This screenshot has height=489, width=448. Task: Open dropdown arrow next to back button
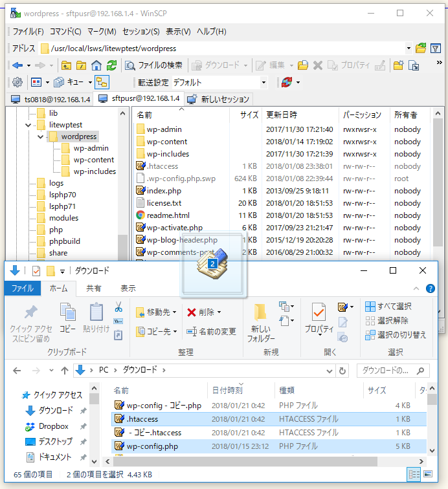[28, 65]
